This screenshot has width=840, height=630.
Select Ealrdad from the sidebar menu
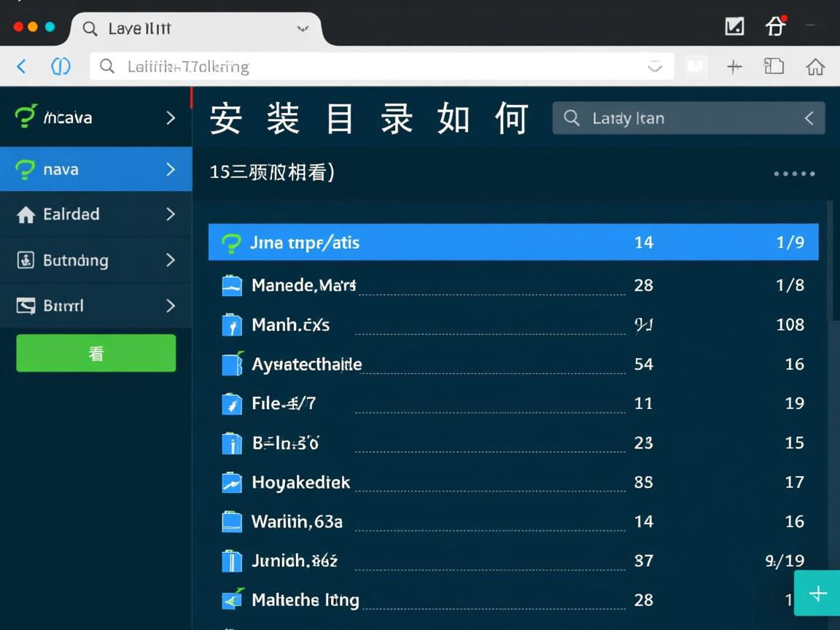tap(73, 214)
